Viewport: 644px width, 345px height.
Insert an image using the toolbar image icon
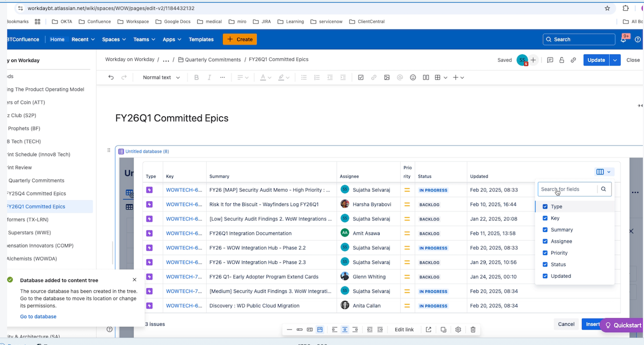click(387, 77)
